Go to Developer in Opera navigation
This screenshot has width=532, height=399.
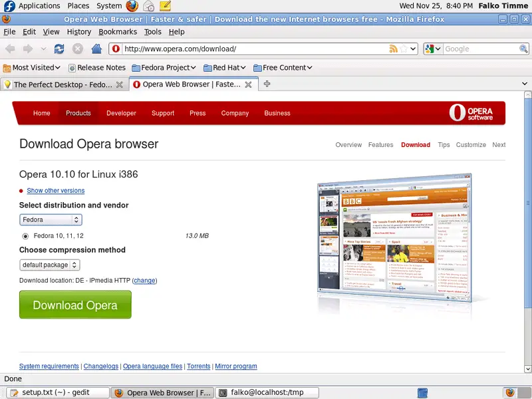[x=121, y=113]
